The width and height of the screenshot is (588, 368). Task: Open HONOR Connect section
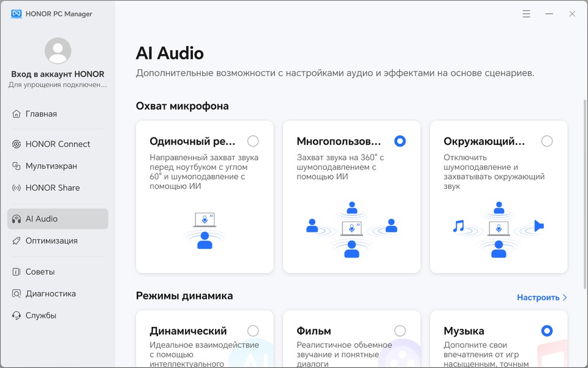point(58,144)
